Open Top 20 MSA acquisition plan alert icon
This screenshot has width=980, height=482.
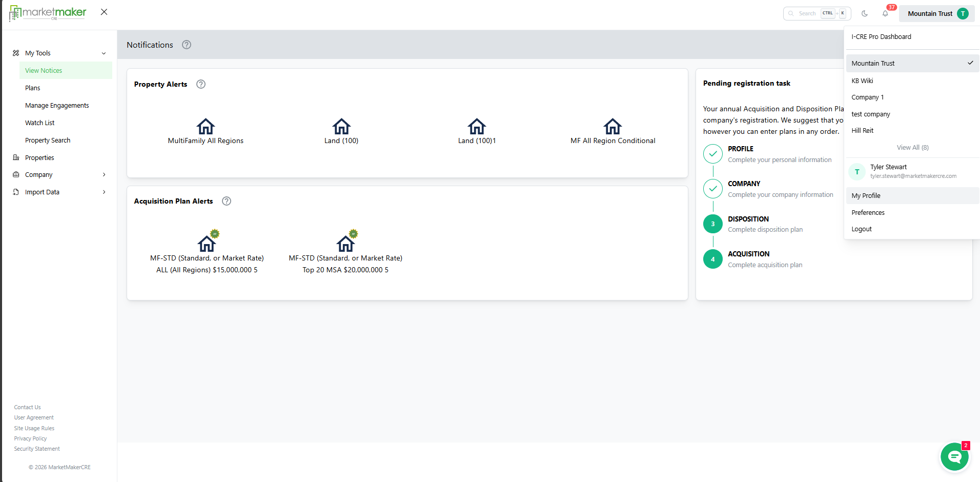pos(345,243)
